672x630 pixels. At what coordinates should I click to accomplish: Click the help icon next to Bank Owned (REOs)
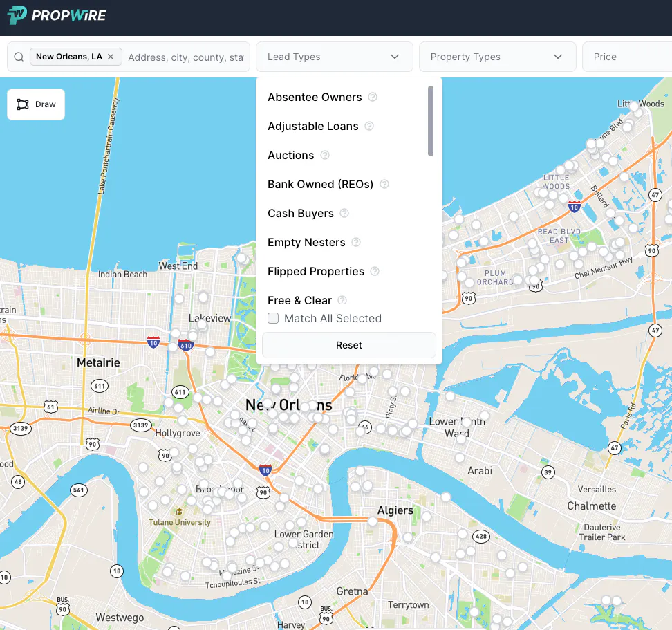(385, 184)
